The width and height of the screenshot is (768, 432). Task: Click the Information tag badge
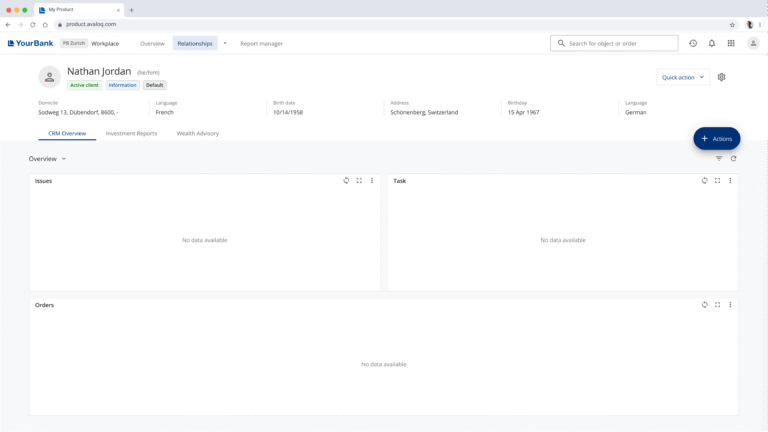click(x=123, y=85)
